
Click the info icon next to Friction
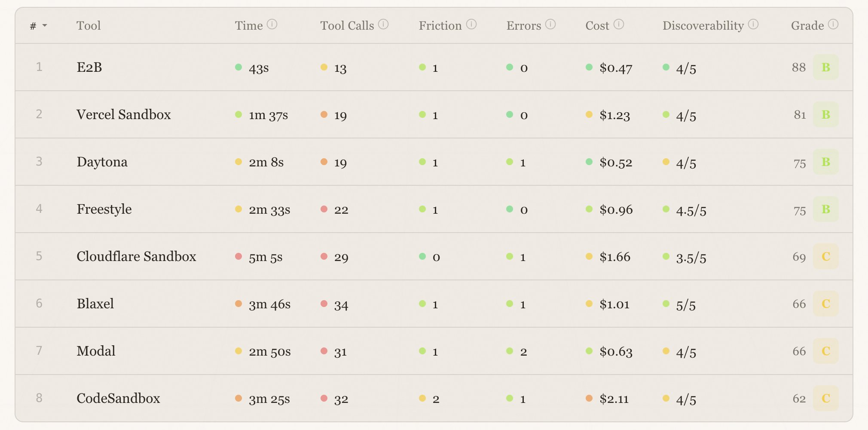[471, 25]
